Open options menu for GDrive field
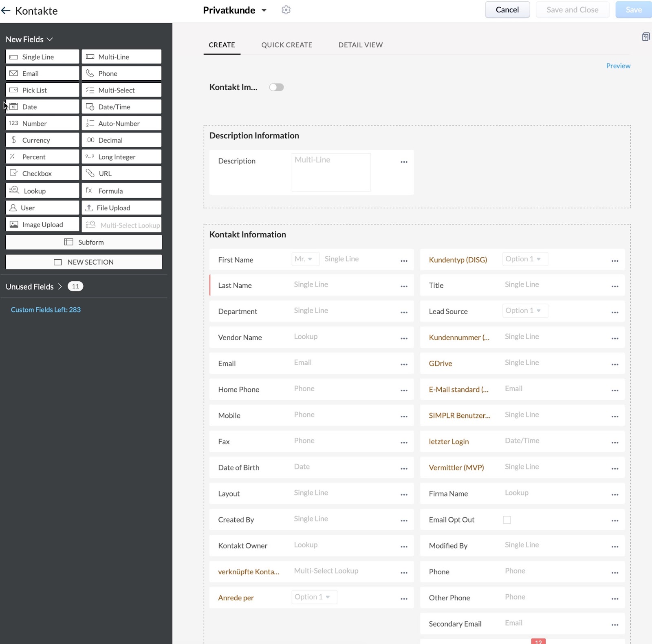 point(615,364)
